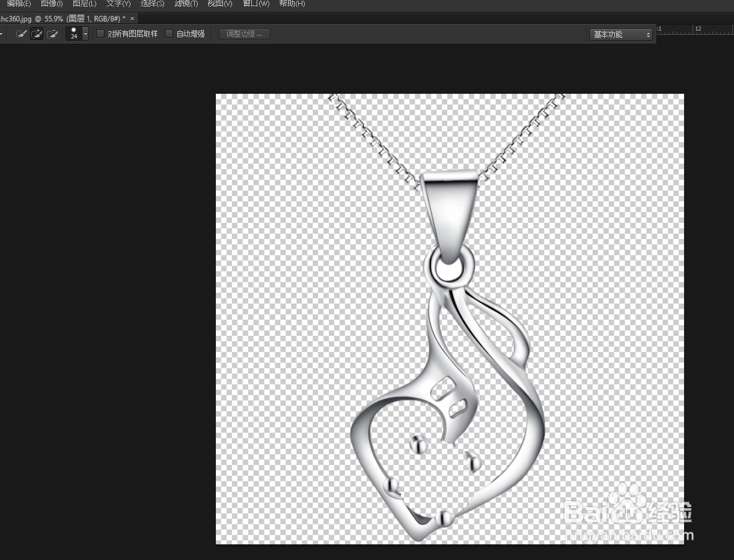734x560 pixels.
Task: Enable the 对所有图层取样 checkbox
Action: click(100, 34)
